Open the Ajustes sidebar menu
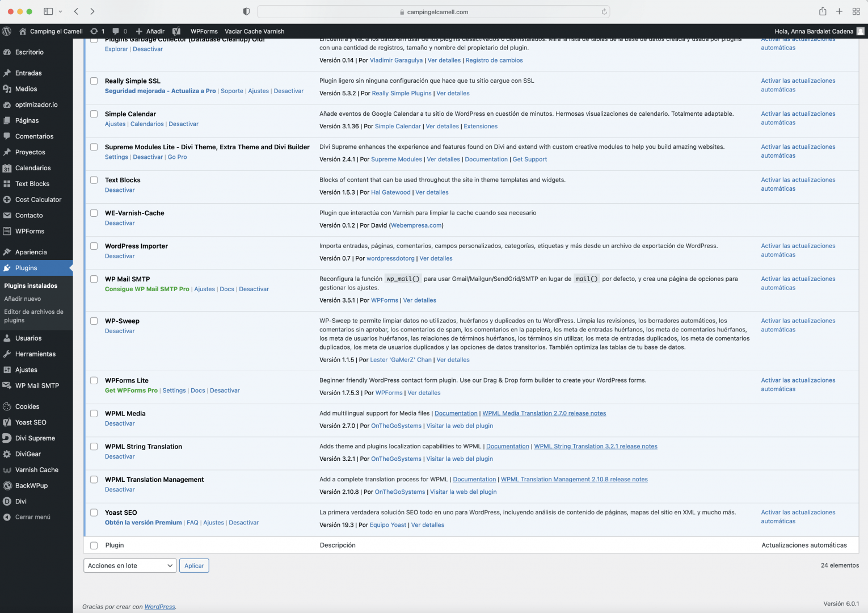 click(26, 370)
